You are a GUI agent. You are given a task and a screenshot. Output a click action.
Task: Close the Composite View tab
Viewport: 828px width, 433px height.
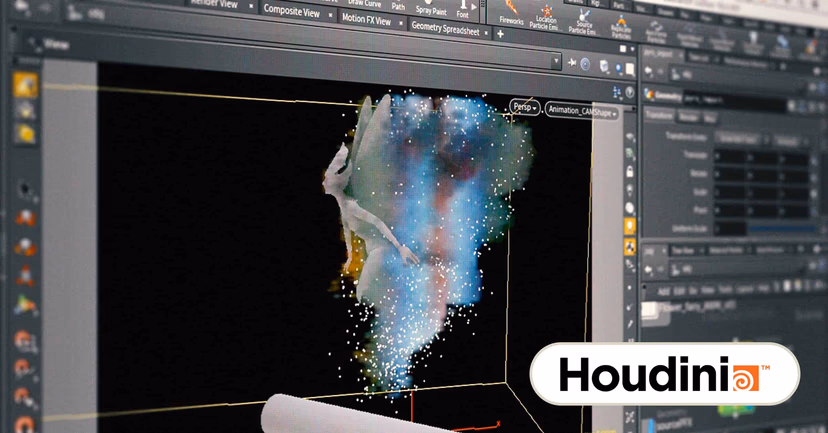[x=331, y=15]
